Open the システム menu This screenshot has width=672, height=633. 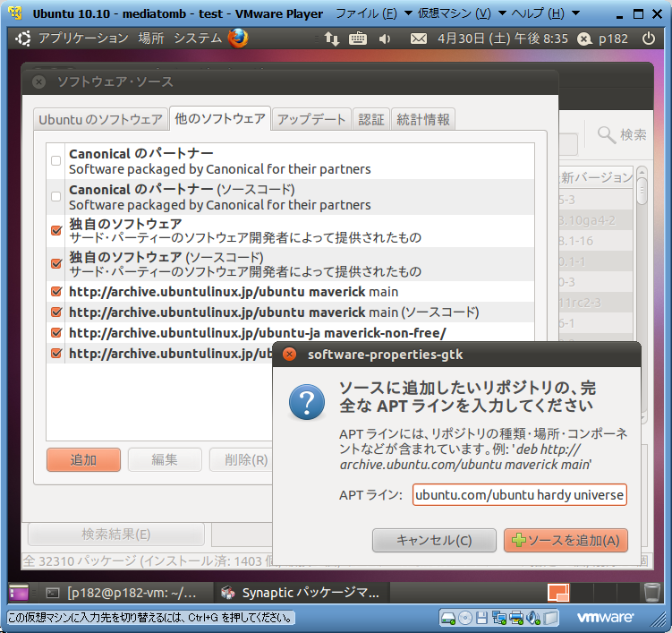(198, 38)
